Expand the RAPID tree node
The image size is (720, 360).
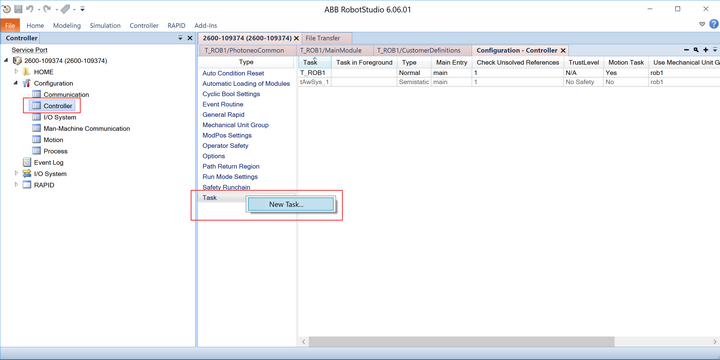pos(17,185)
